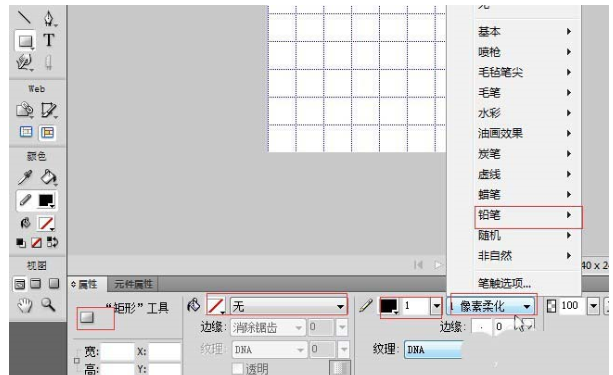Switch to full screen view mode
The image size is (613, 375).
54,283
